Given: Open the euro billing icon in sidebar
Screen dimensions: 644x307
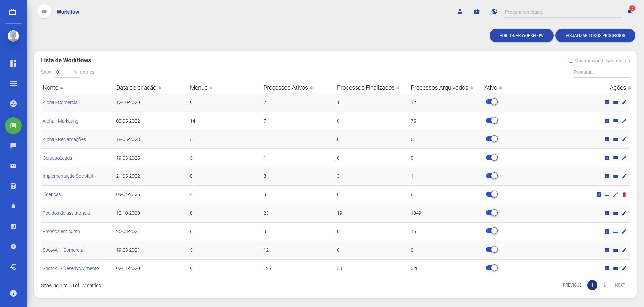Looking at the screenshot, I should [x=13, y=267].
